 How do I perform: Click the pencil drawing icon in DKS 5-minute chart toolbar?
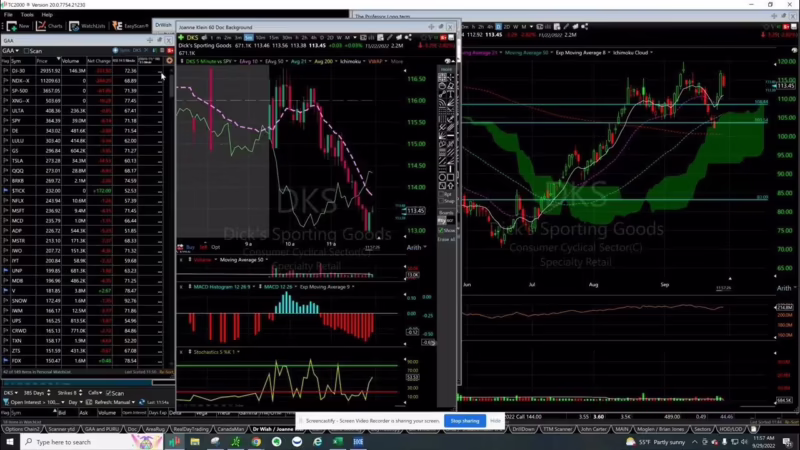pos(390,38)
